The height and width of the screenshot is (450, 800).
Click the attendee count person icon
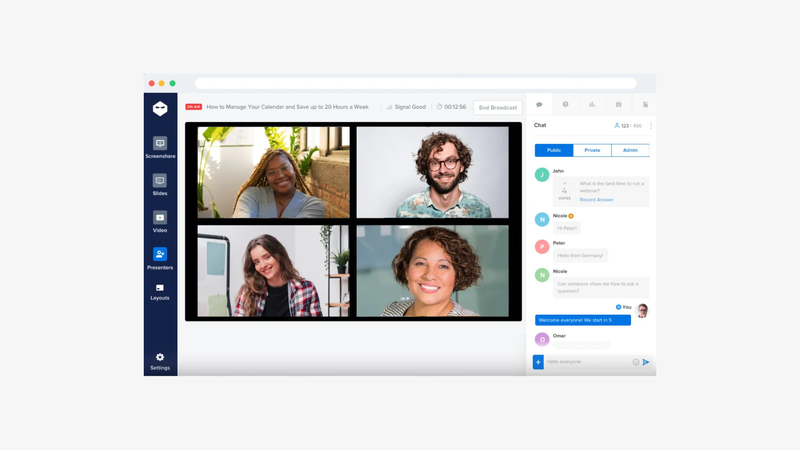point(617,125)
